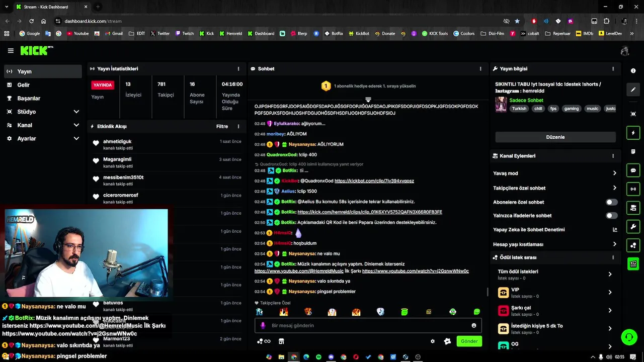Open the Filtre dropdown in Etkinlik Akışı
The width and height of the screenshot is (644, 362).
[x=222, y=127]
